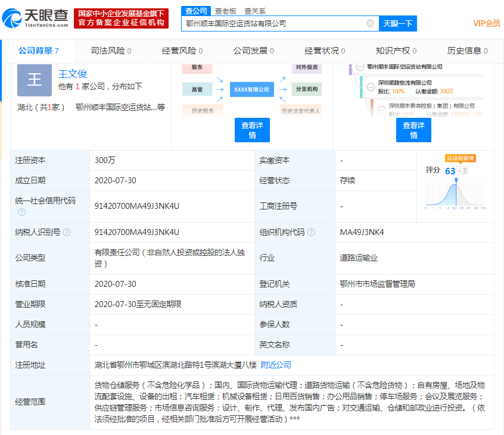Open the 经营风险 tab
This screenshot has width=504, height=435.
(x=182, y=51)
